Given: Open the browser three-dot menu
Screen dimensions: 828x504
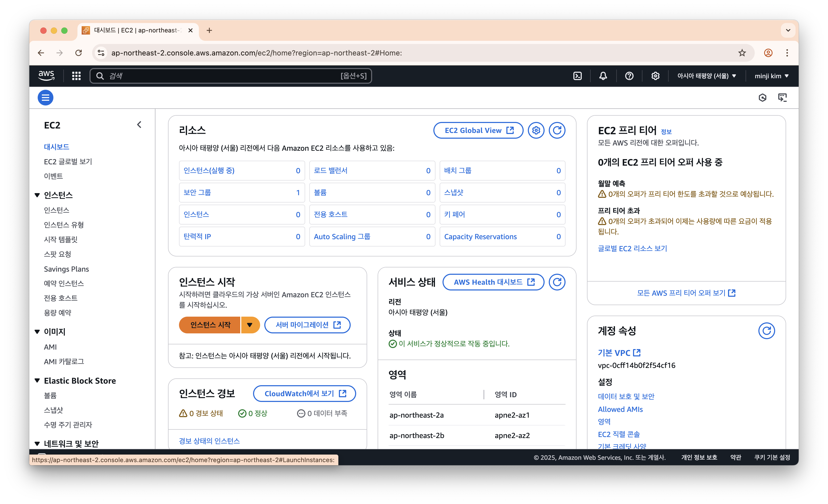Looking at the screenshot, I should [x=787, y=53].
